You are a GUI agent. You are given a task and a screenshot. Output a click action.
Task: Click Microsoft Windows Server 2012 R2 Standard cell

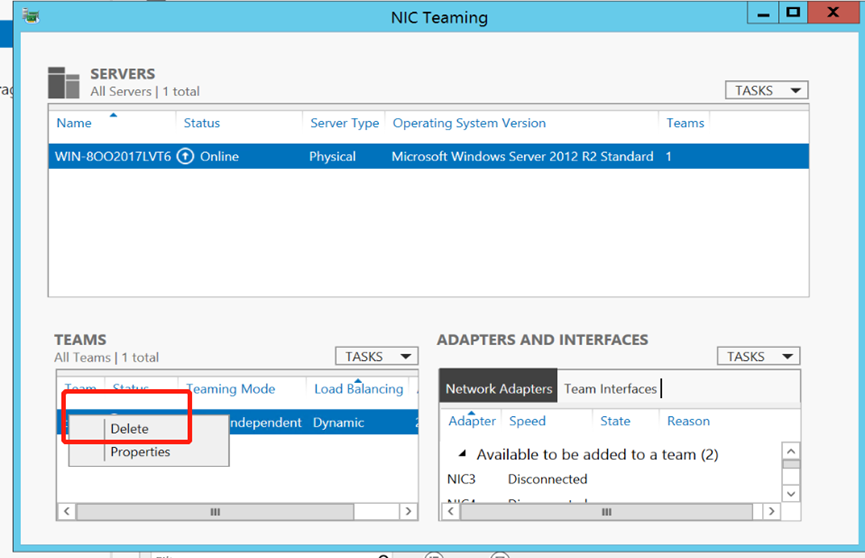point(522,157)
